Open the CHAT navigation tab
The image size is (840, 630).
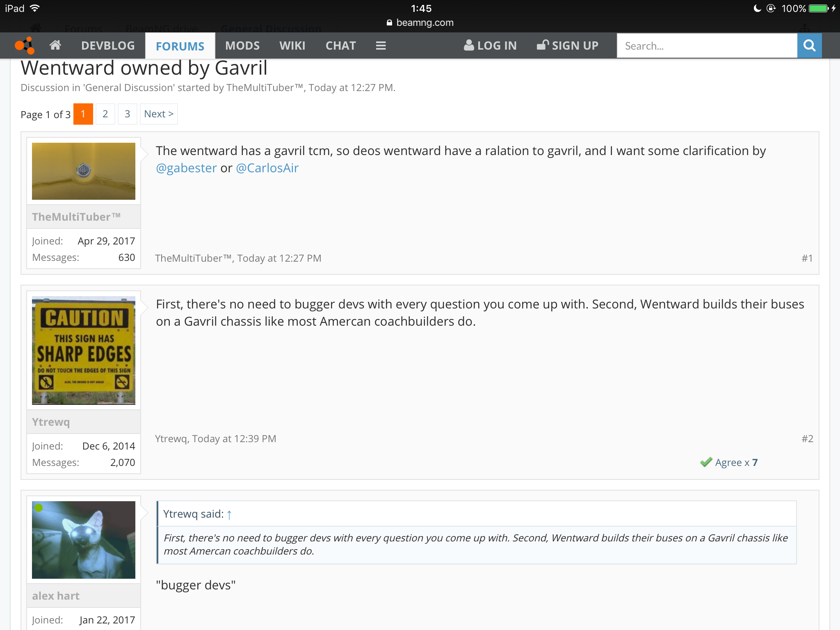pos(341,46)
